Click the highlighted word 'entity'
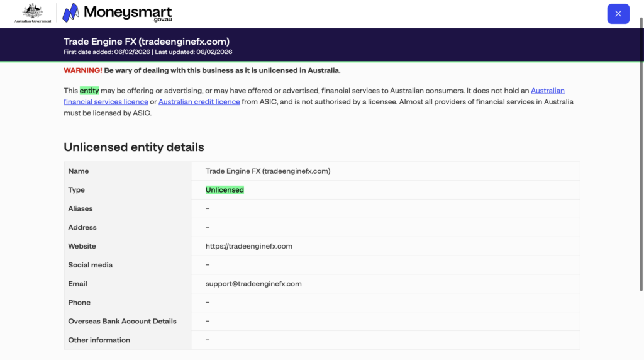Viewport: 644px width, 360px height. click(x=89, y=91)
